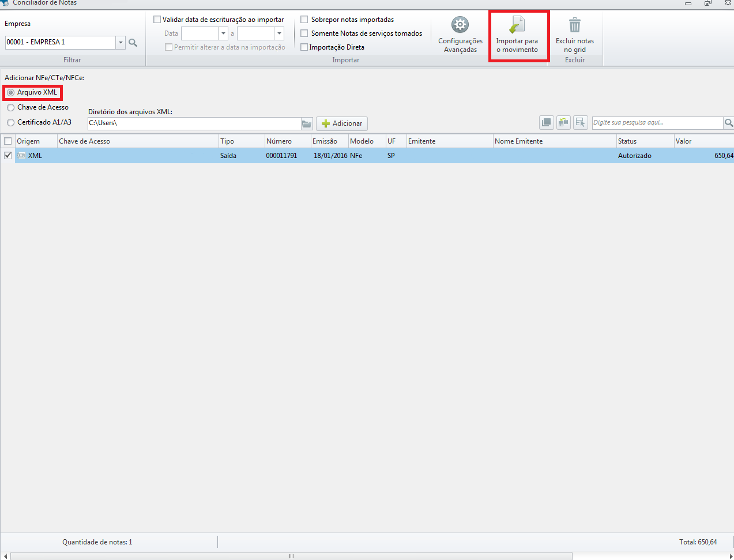The height and width of the screenshot is (560, 734).
Task: Click the Adicionar button
Action: point(341,123)
